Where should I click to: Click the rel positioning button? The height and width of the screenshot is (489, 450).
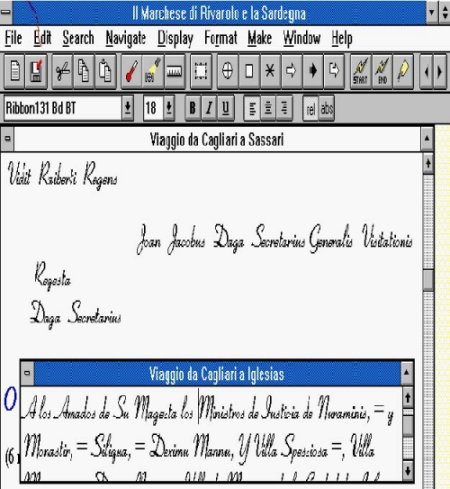311,109
